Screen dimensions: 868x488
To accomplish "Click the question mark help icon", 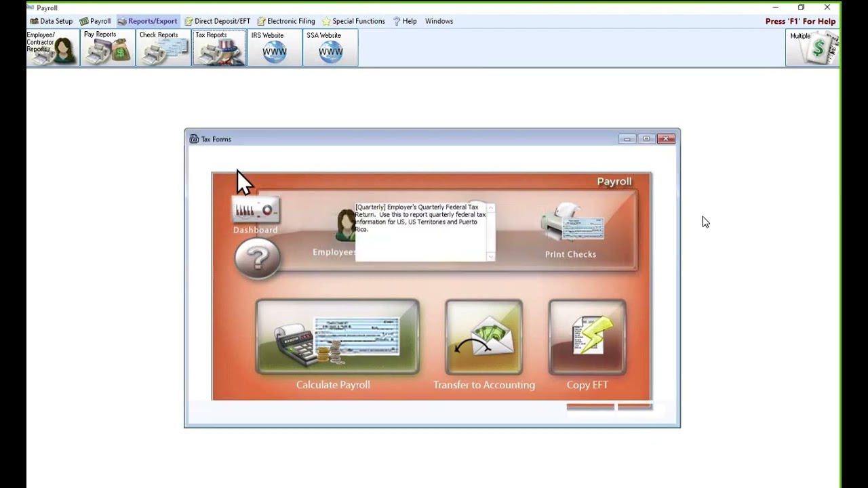I will pos(257,258).
